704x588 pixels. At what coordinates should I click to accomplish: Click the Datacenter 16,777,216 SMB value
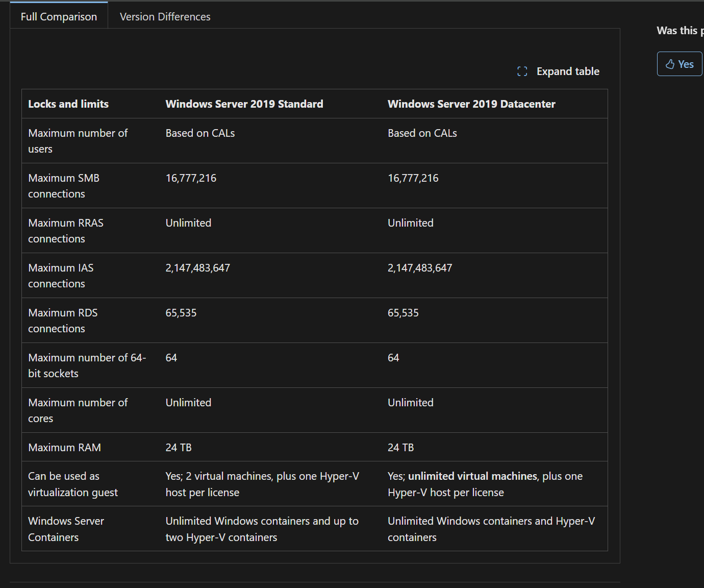click(x=413, y=178)
